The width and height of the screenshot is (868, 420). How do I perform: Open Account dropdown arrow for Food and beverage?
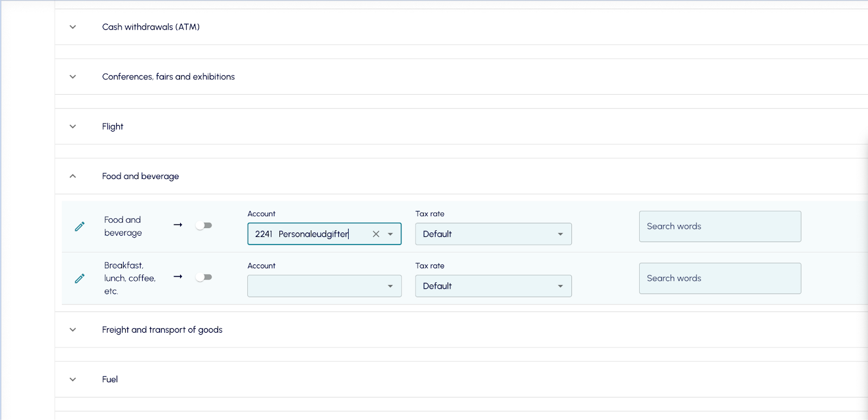pyautogui.click(x=391, y=234)
